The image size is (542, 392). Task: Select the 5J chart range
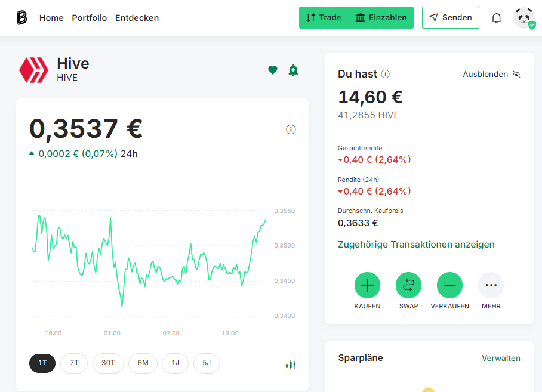tap(207, 363)
